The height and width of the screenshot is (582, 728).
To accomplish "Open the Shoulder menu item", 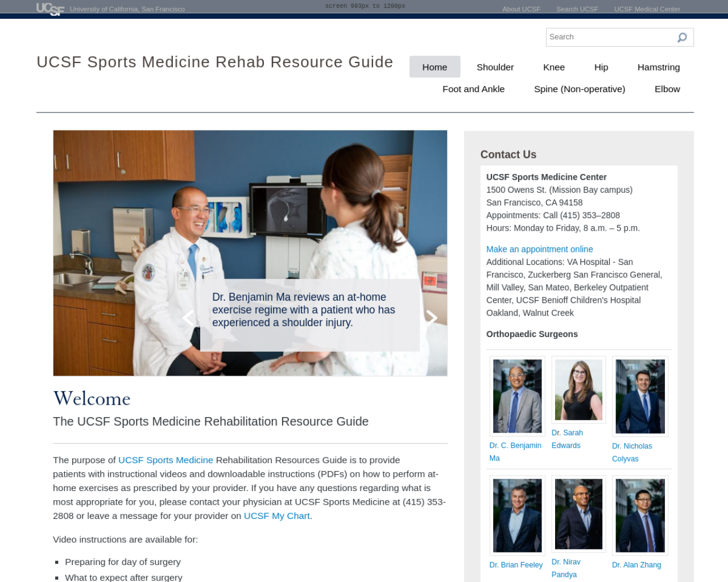I will pyautogui.click(x=495, y=67).
